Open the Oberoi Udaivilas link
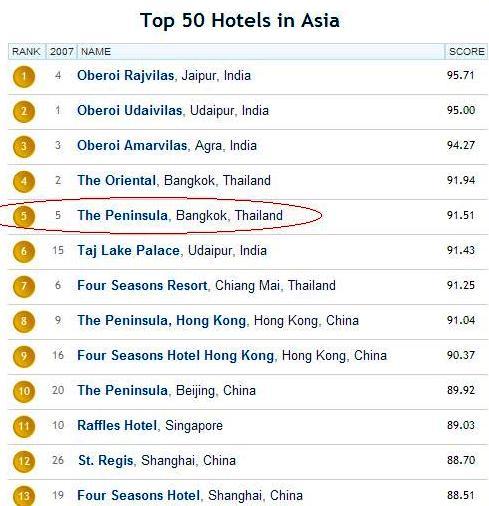The width and height of the screenshot is (489, 506). coord(130,111)
